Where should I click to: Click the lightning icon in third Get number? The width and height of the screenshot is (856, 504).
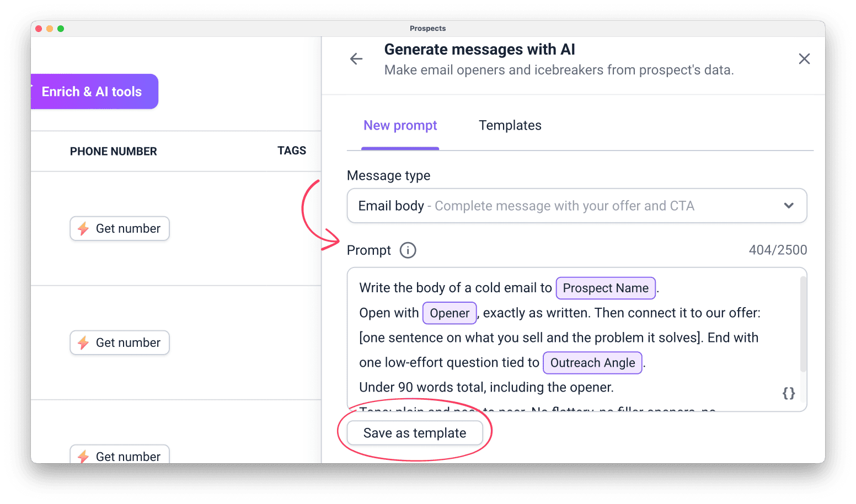tap(83, 456)
